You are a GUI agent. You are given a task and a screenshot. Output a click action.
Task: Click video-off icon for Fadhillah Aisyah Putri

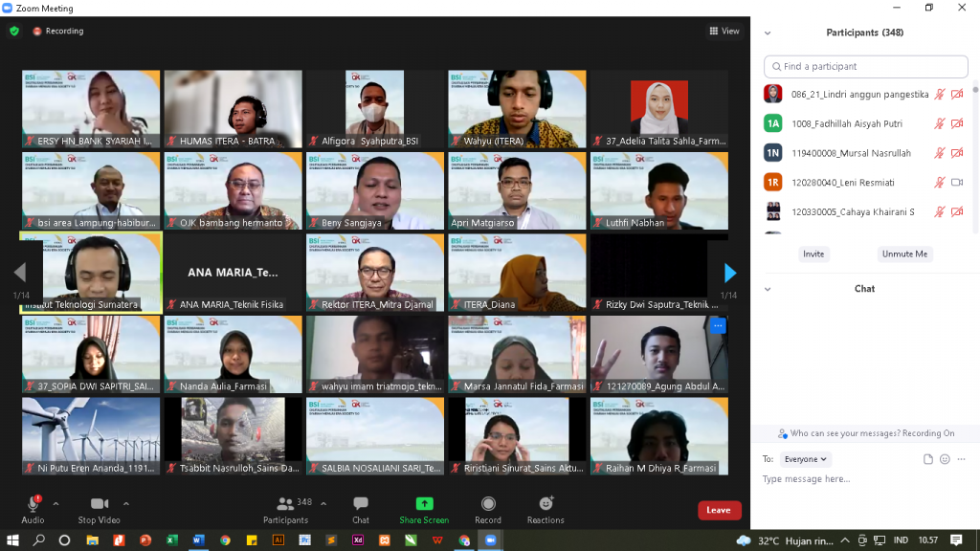tap(957, 123)
